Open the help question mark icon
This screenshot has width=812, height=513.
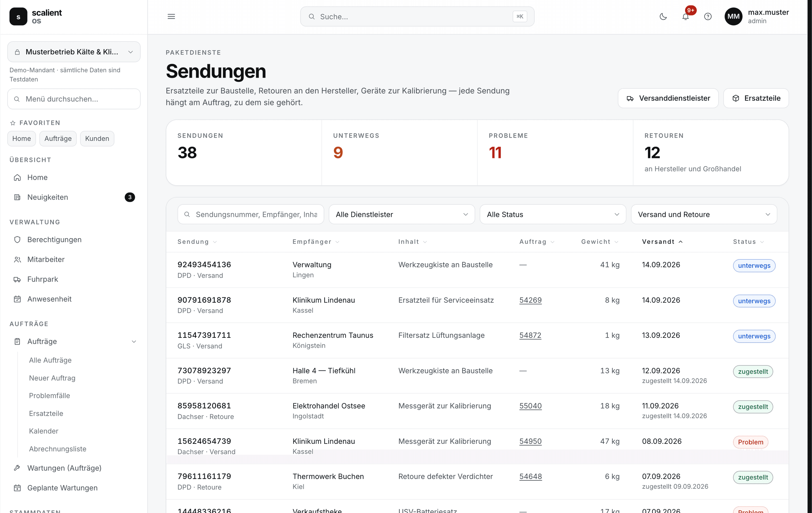point(708,17)
